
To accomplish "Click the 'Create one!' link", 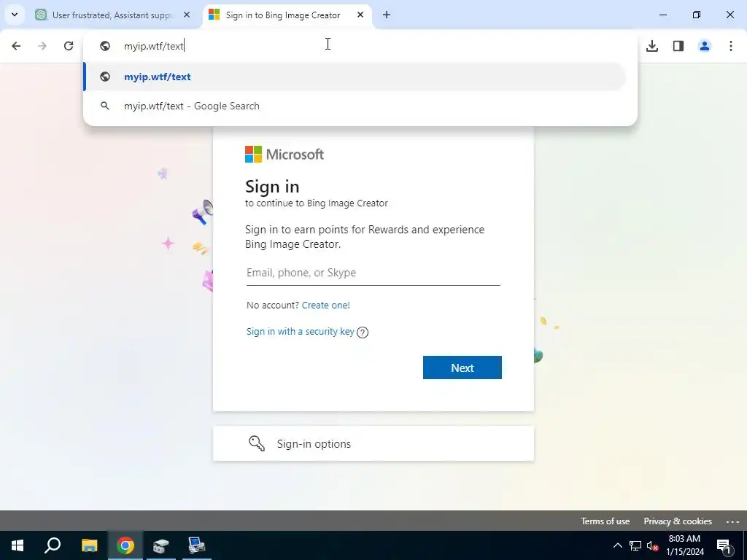I will coord(326,306).
